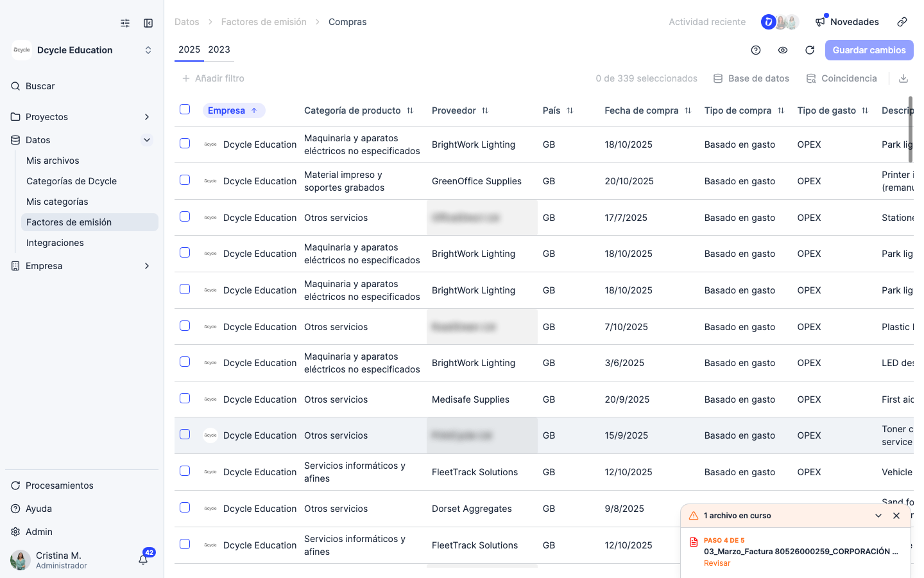Screen dimensions: 924x578
Task: Click the Admin gear icon
Action: tap(15, 532)
